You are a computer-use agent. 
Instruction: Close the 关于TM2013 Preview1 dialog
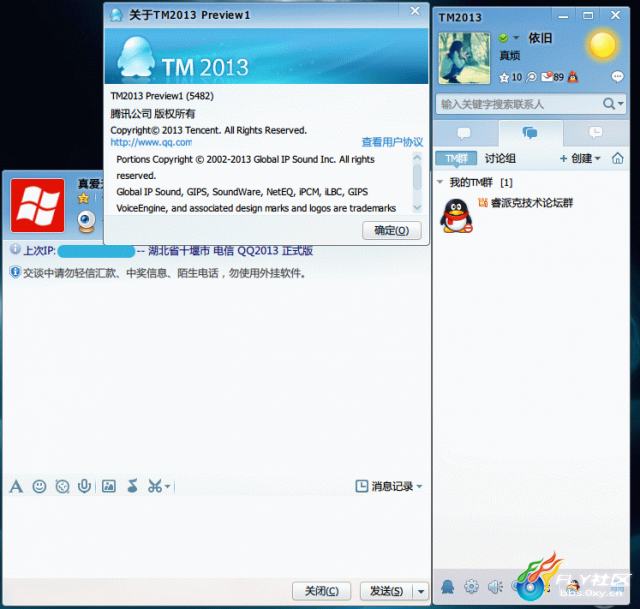(415, 11)
